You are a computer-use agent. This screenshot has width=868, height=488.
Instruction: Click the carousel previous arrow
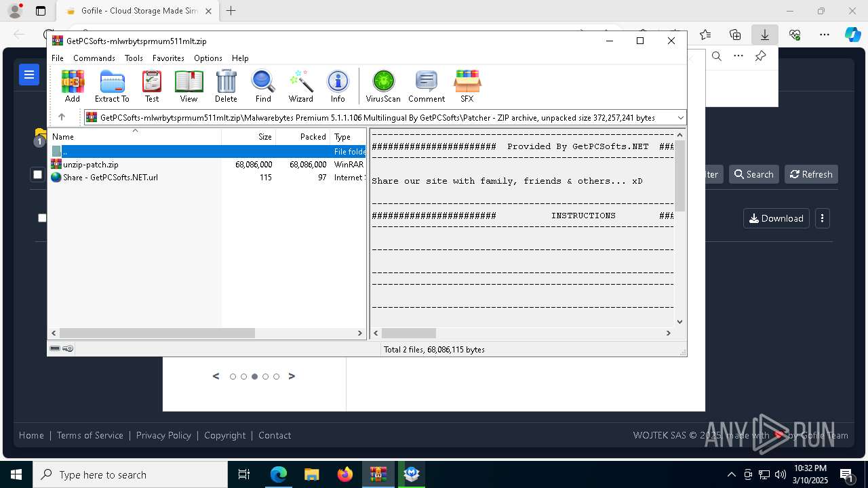point(216,376)
